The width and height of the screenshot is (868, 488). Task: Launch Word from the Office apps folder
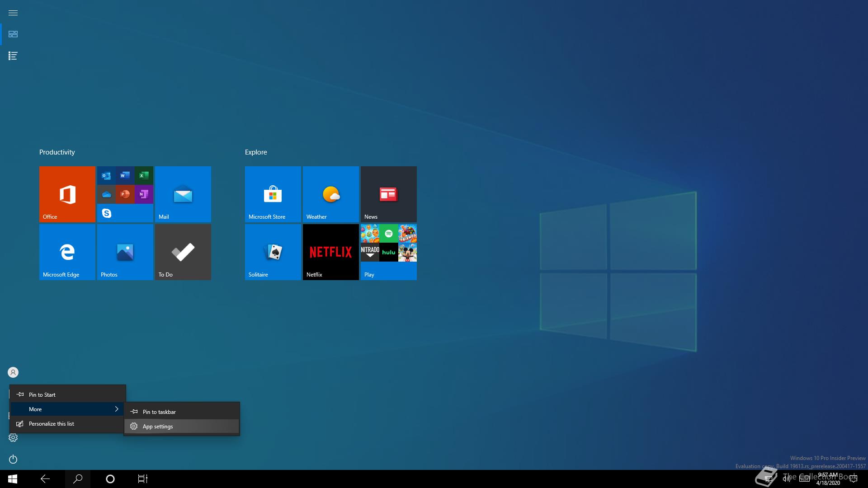coord(125,175)
